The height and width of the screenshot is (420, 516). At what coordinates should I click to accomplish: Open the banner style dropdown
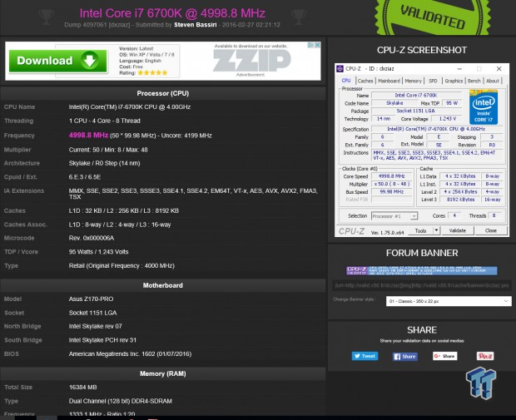pyautogui.click(x=449, y=301)
